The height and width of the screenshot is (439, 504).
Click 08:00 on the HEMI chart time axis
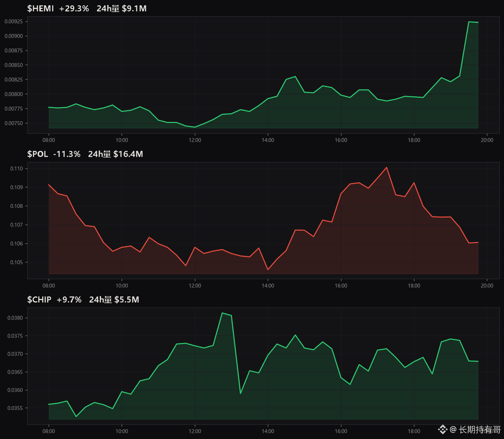pyautogui.click(x=49, y=140)
